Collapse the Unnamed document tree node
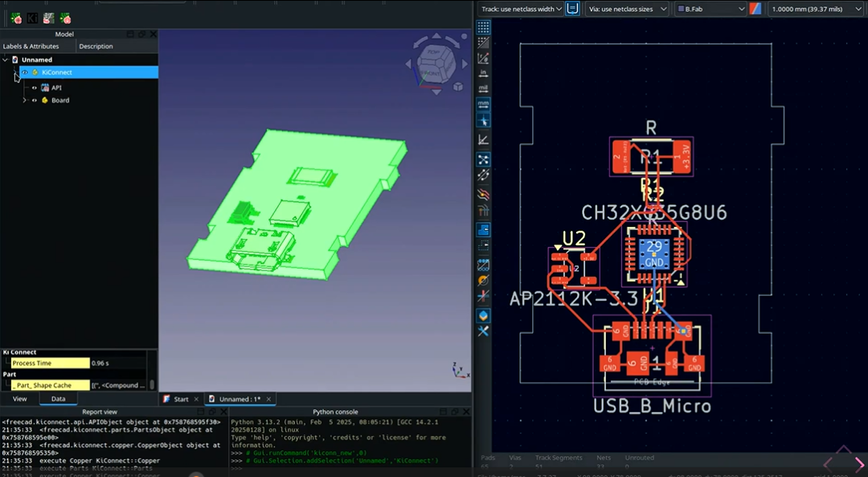This screenshot has height=477, width=868. pos(6,60)
